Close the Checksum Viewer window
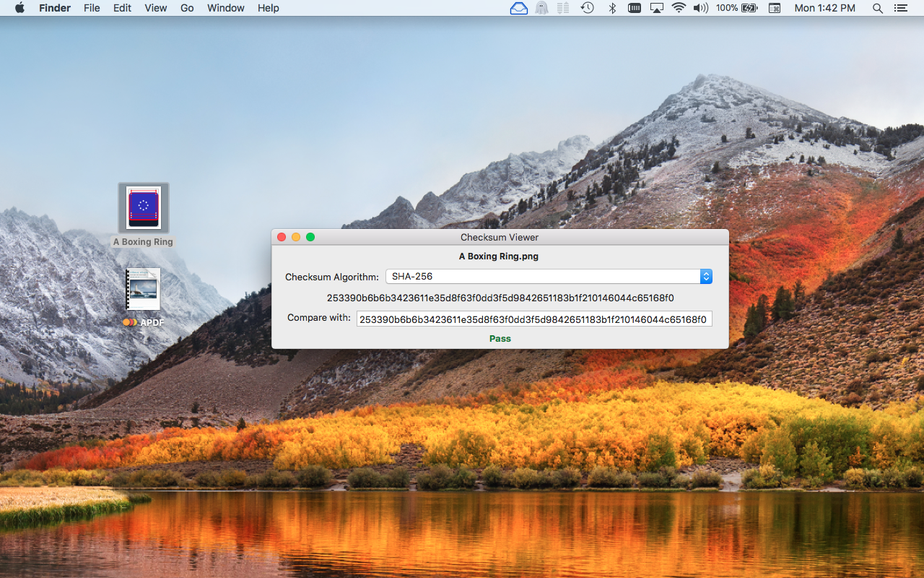 click(x=282, y=237)
